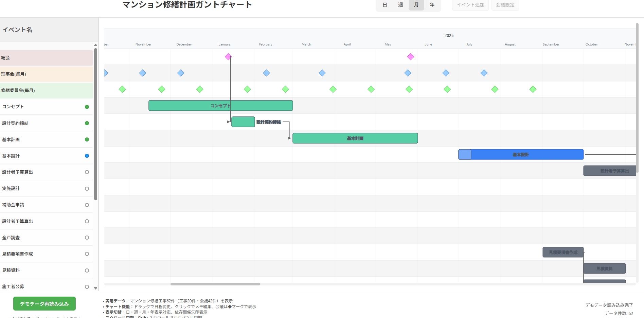Click the pink 総会 diamond in January
The height and width of the screenshot is (318, 644).
(x=228, y=57)
